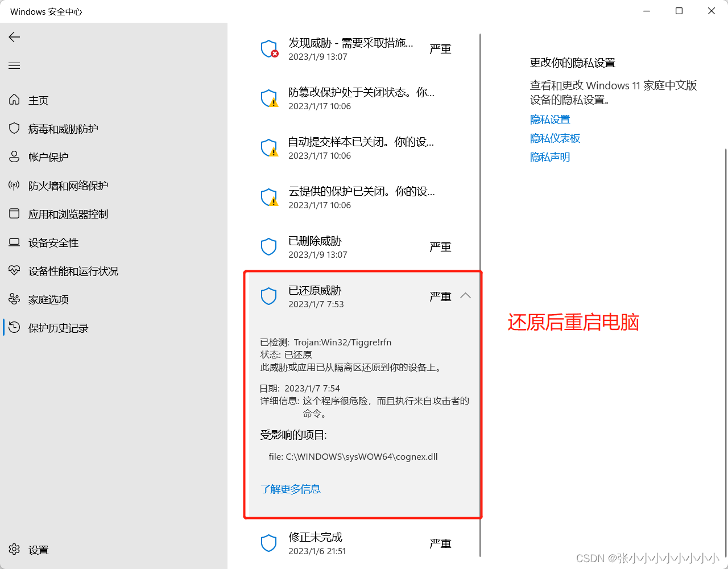Click shield icon of 已删除威胁 entry
The height and width of the screenshot is (569, 728).
tap(268, 247)
